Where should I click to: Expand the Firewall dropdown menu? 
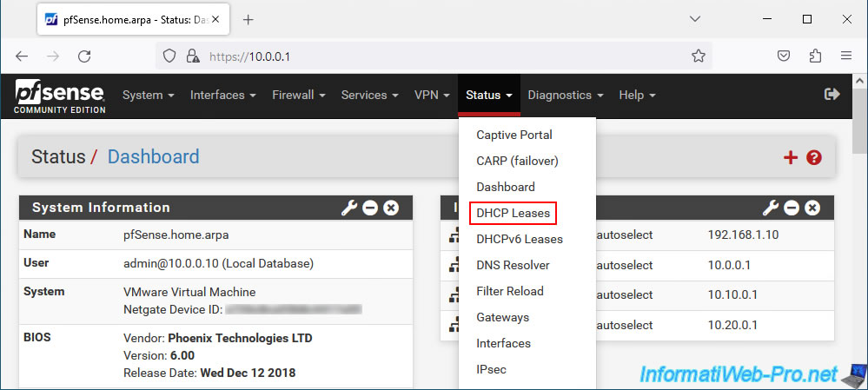point(298,96)
